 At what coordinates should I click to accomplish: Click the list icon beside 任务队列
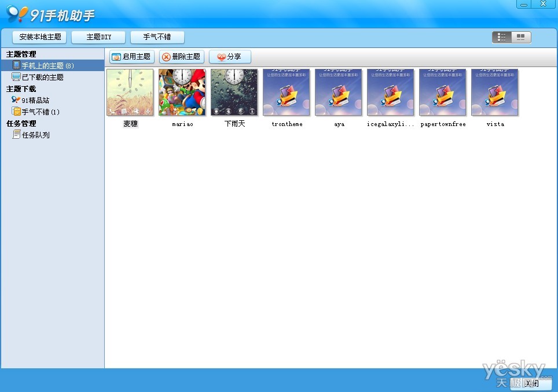click(x=16, y=135)
